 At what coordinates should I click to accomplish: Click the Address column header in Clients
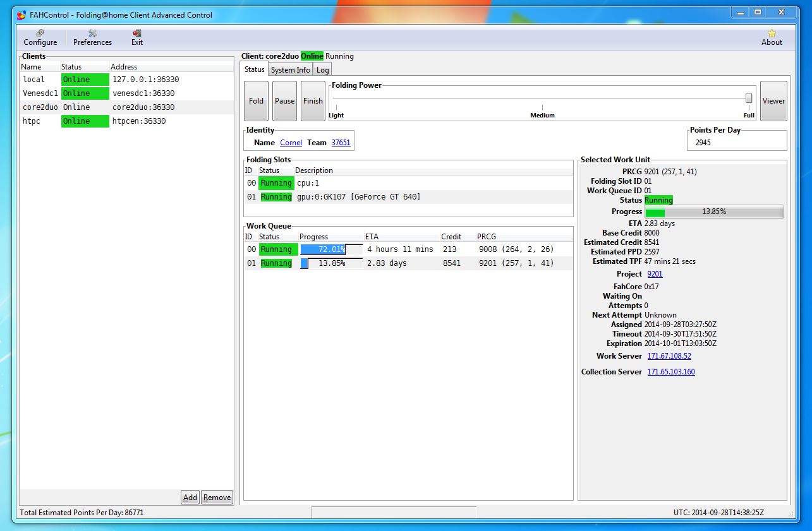[171, 67]
